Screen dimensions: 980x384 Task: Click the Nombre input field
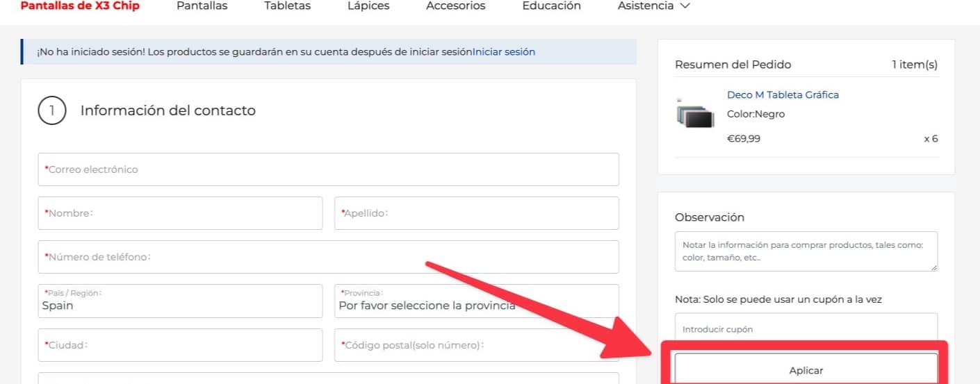pyautogui.click(x=180, y=213)
